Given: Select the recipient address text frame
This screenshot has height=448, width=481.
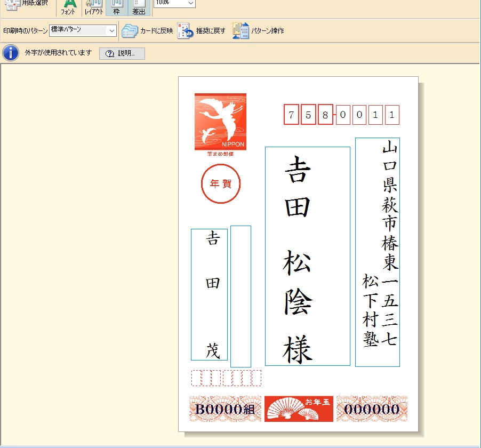Looking at the screenshot, I should point(378,252).
